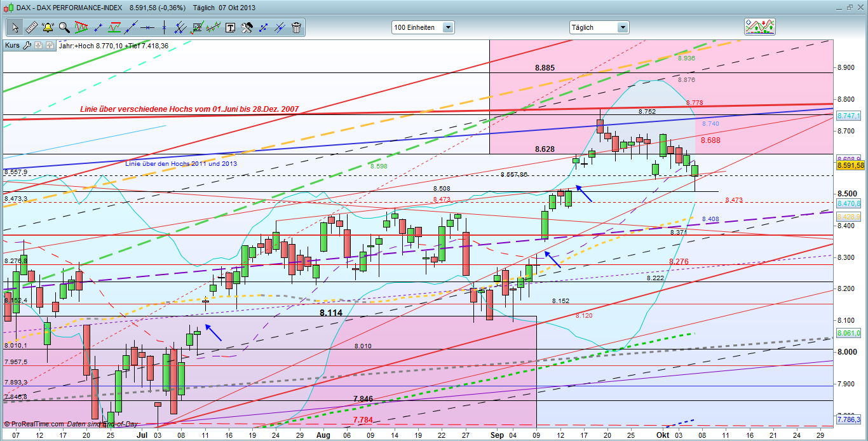868x441 pixels.
Task: Click the Kurs panel label
Action: point(13,45)
